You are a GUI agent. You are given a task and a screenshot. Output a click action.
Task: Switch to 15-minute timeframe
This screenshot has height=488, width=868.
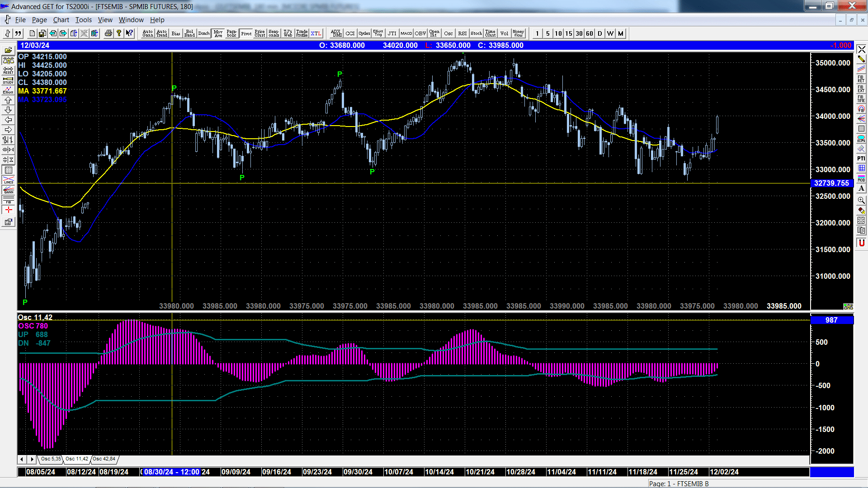(568, 33)
